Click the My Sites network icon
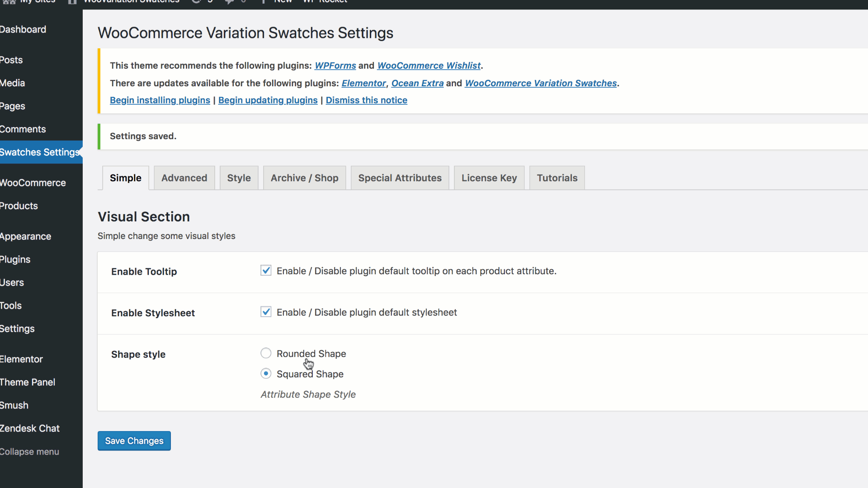Screen dimensions: 868x488 click(9, 2)
